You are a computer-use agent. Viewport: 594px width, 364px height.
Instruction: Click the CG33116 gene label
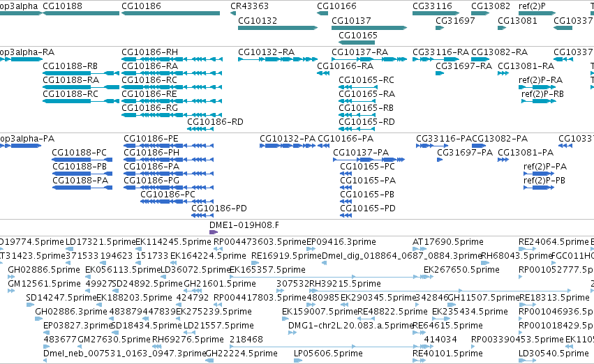point(432,6)
